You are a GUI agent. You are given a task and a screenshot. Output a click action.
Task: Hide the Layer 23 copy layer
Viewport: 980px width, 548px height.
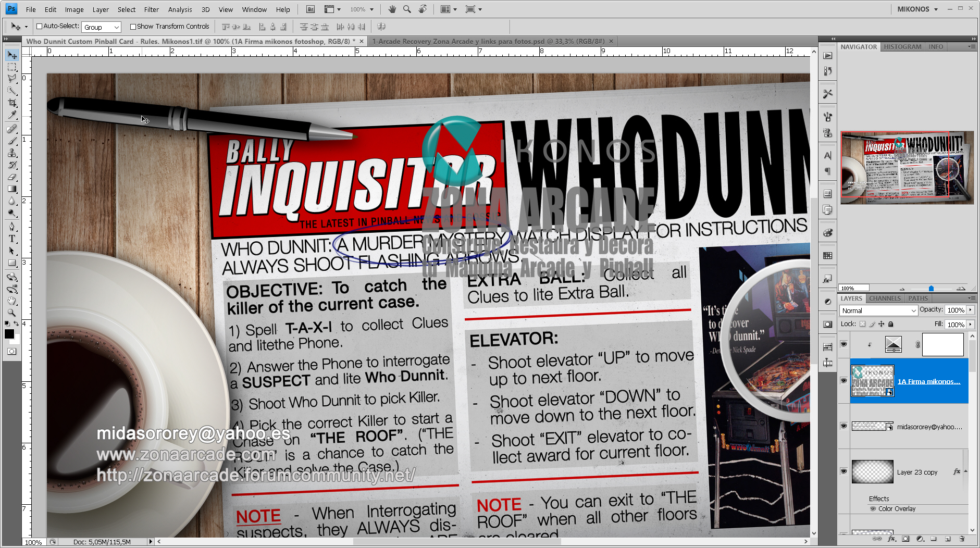[844, 471]
